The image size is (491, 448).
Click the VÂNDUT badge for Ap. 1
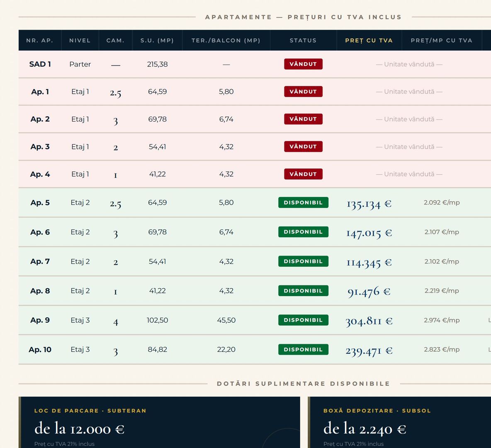303,92
